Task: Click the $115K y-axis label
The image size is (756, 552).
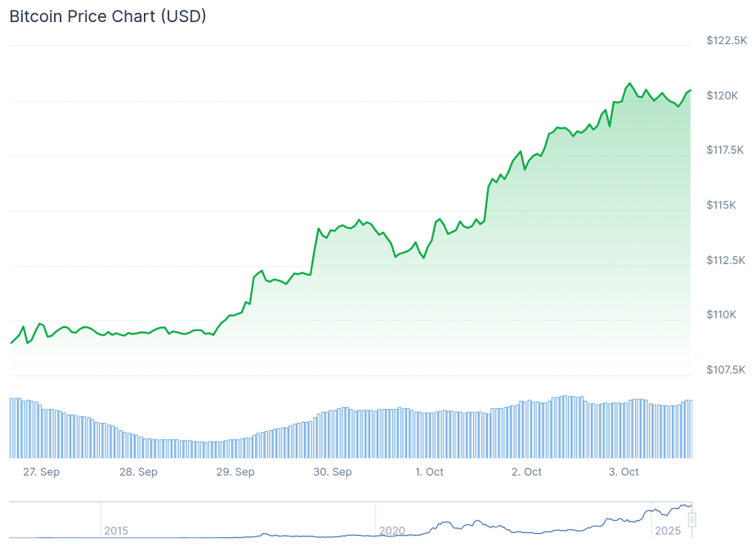Action: click(722, 205)
